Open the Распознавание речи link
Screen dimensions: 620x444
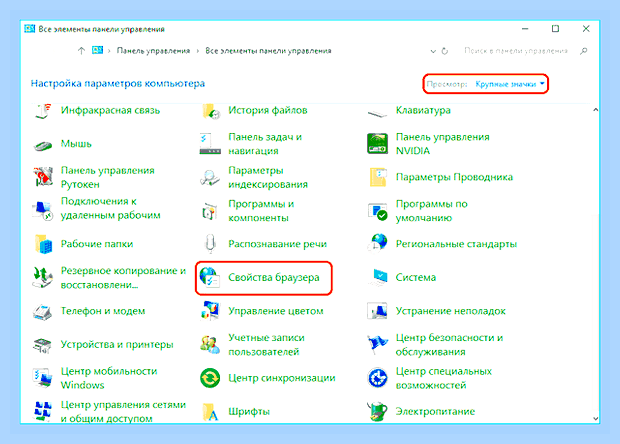[278, 244]
